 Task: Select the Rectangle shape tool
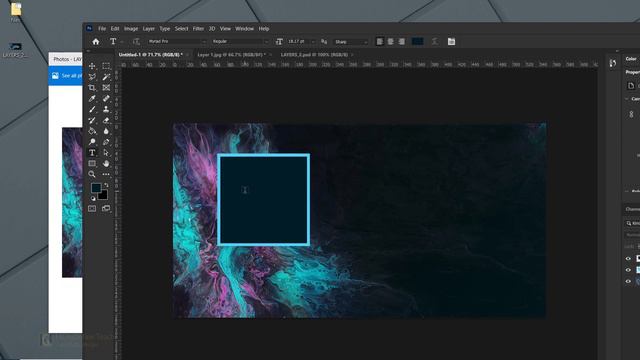coord(92,163)
